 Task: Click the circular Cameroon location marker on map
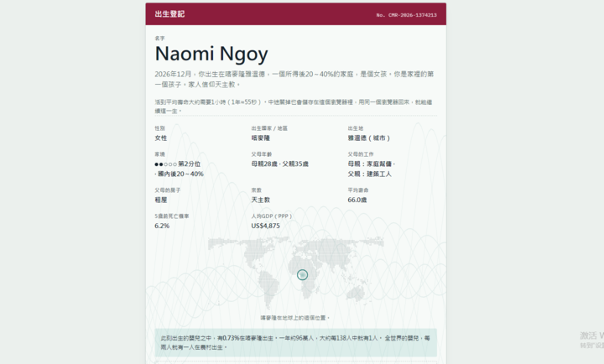click(x=302, y=274)
